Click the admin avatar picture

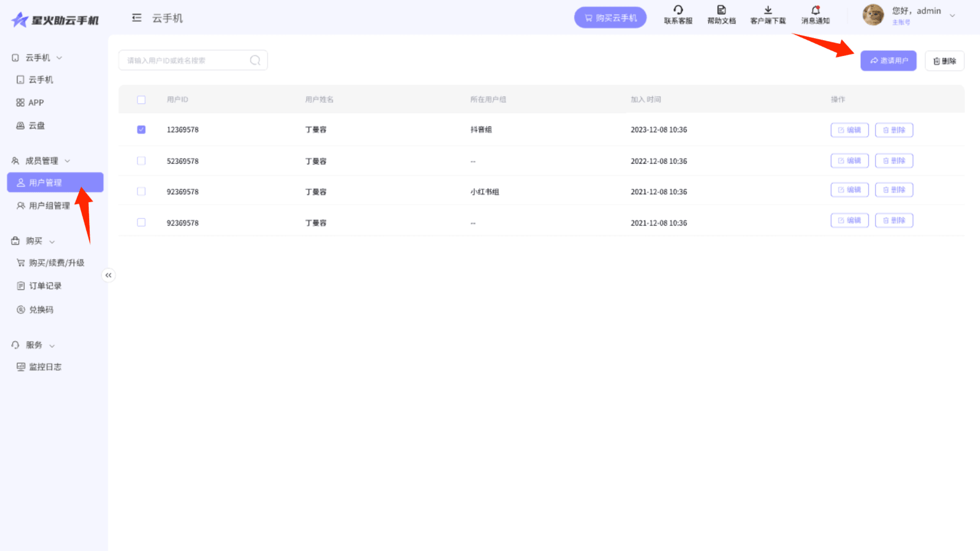pos(873,15)
